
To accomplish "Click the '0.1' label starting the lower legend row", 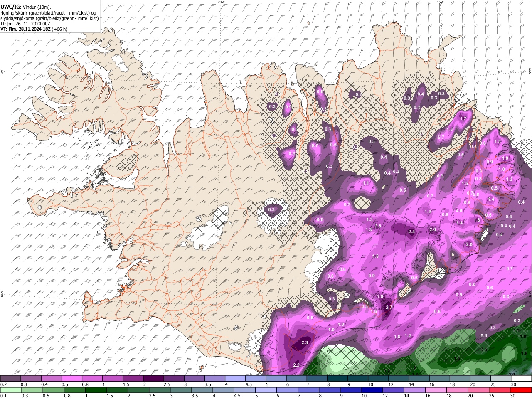I will click(x=4, y=396).
